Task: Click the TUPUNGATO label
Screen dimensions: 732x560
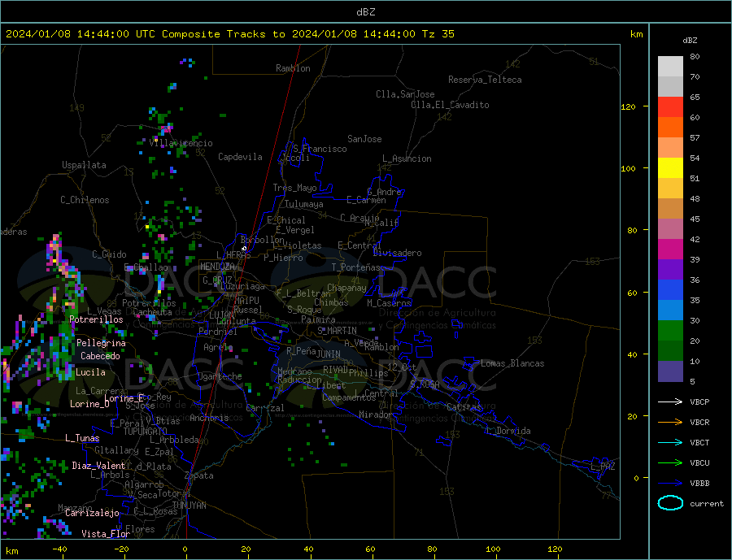Action: 146,432
